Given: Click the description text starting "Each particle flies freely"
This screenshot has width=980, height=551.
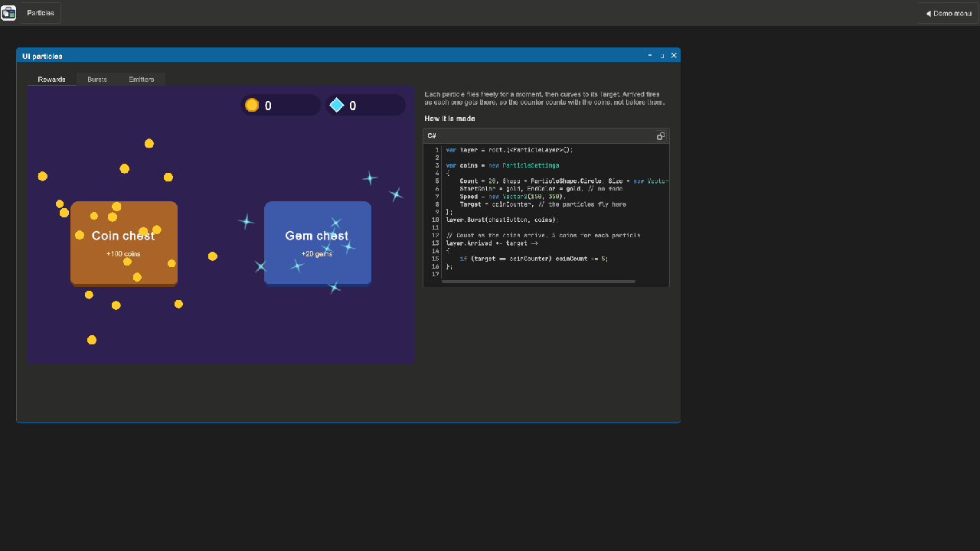Looking at the screenshot, I should 545,98.
